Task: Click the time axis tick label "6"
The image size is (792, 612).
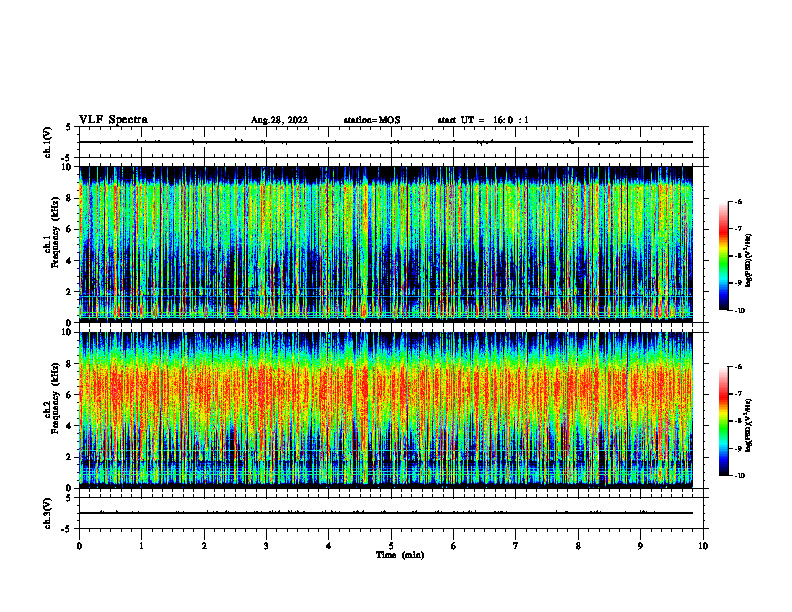Action: tap(454, 546)
